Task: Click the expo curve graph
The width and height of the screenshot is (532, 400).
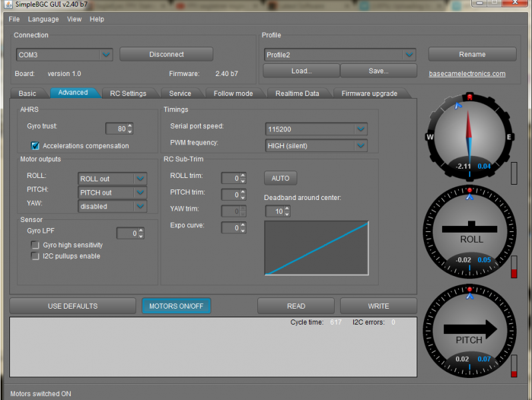Action: [x=317, y=248]
